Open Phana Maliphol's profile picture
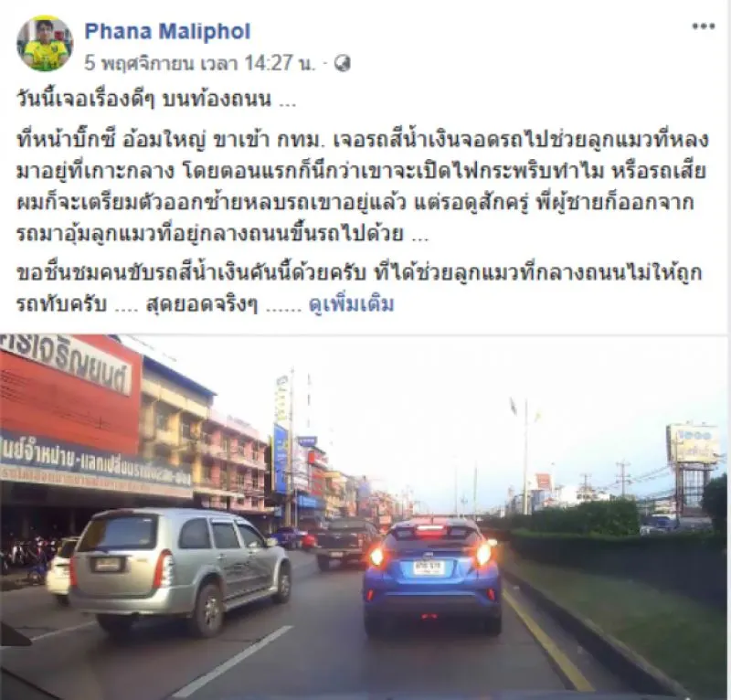The height and width of the screenshot is (700, 731). click(x=45, y=43)
